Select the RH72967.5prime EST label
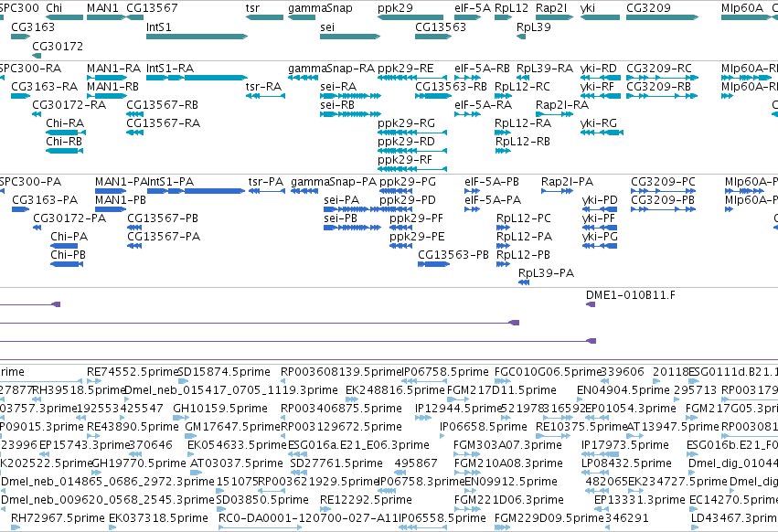This screenshot has width=778, height=532. click(58, 518)
